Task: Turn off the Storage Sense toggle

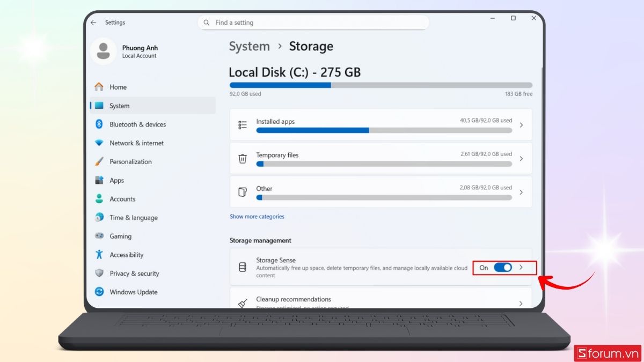Action: (x=503, y=267)
